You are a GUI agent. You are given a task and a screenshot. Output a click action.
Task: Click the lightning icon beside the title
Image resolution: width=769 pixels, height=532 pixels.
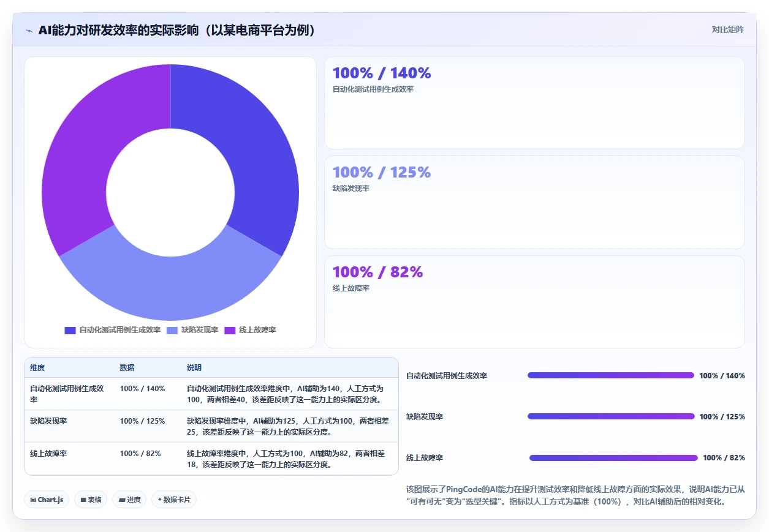[x=29, y=31]
